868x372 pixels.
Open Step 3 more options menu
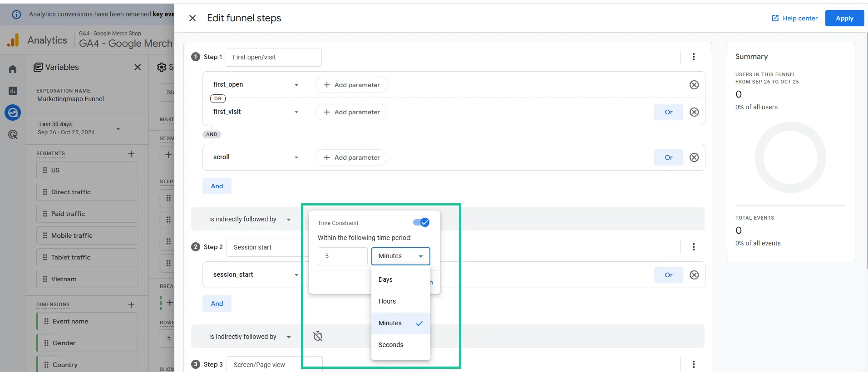coord(694,364)
